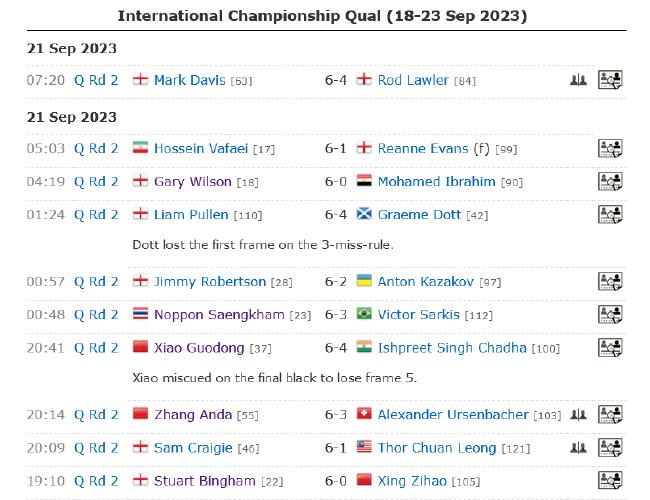Open match details icon for Mark Davis match

pos(610,79)
